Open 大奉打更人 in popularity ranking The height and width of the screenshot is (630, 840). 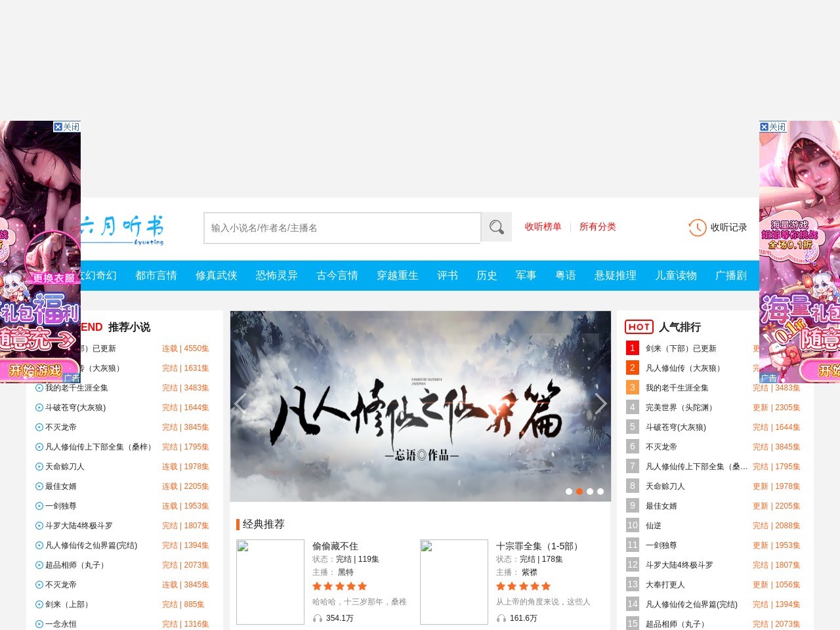tap(665, 585)
